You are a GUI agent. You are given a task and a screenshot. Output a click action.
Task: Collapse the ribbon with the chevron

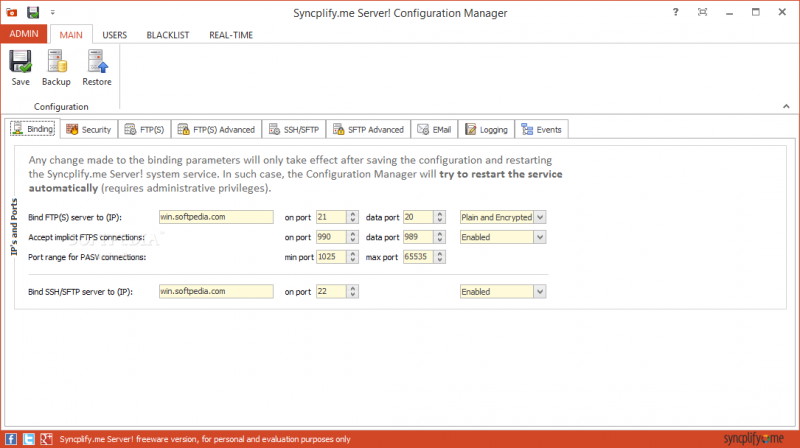[x=786, y=107]
